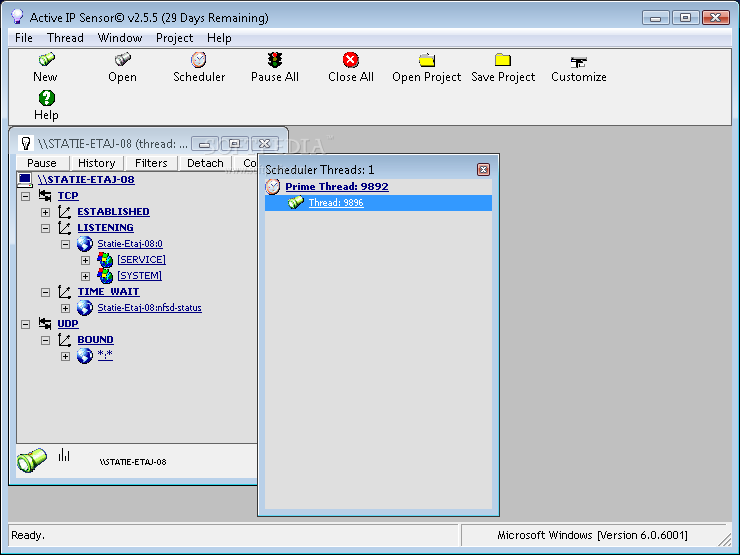Click the computer icon beside \\STATIE-ETAJ-08

click(25, 180)
